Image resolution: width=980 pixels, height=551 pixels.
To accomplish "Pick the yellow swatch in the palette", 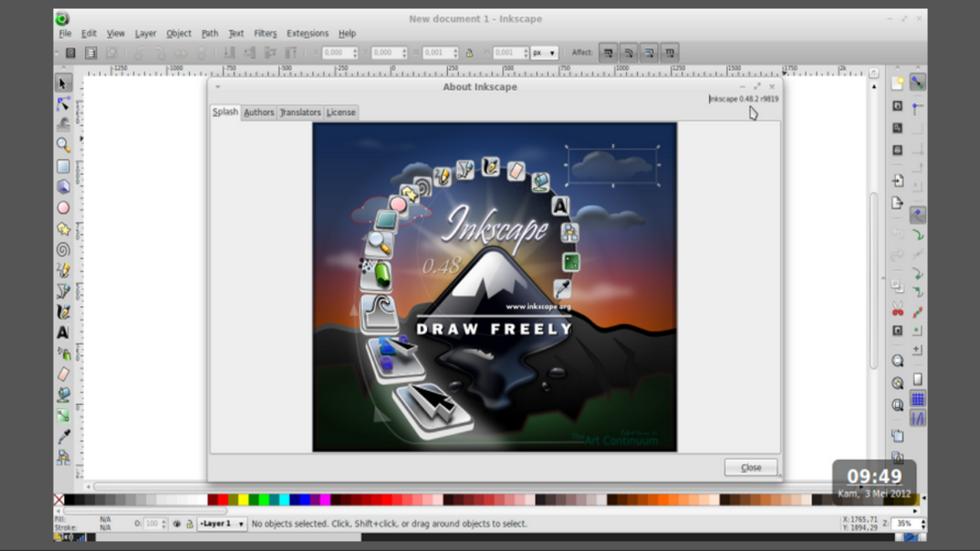I will 243,500.
